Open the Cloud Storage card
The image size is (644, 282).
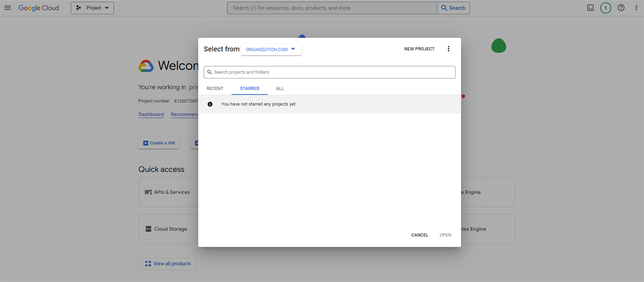click(168, 229)
